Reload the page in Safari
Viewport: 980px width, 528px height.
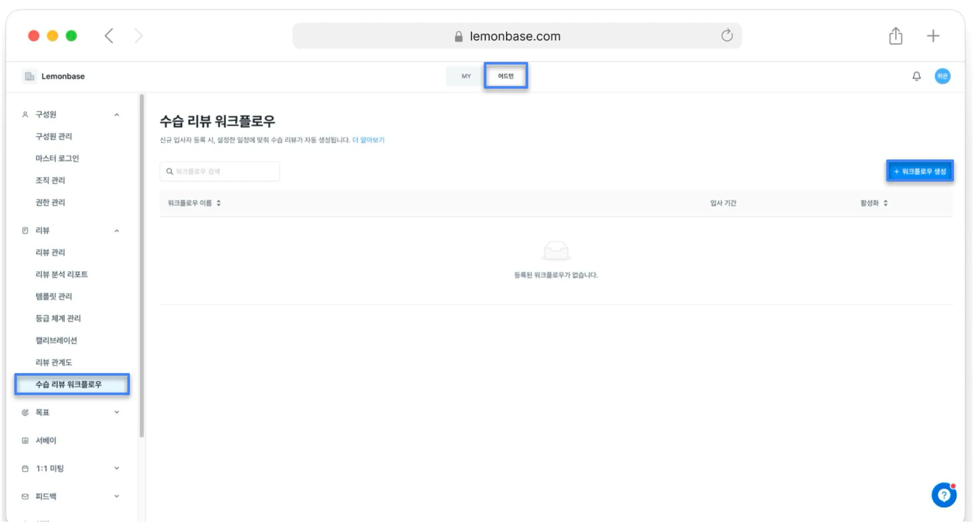(727, 35)
